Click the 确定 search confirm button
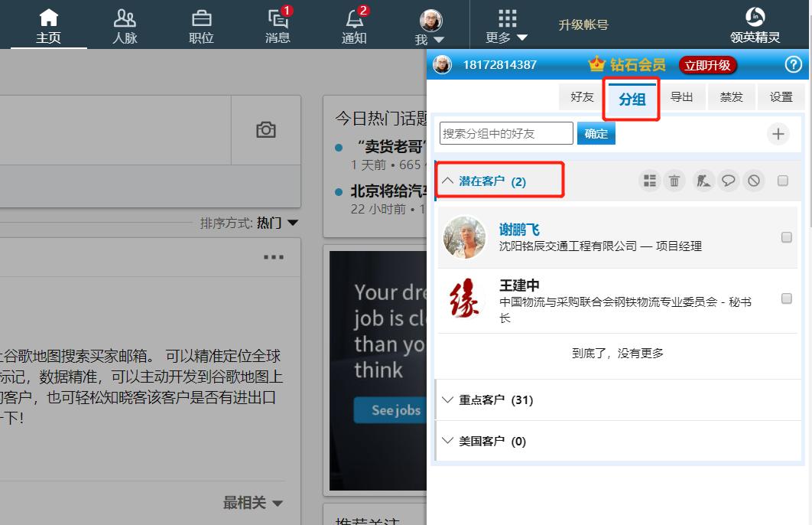 coord(597,132)
